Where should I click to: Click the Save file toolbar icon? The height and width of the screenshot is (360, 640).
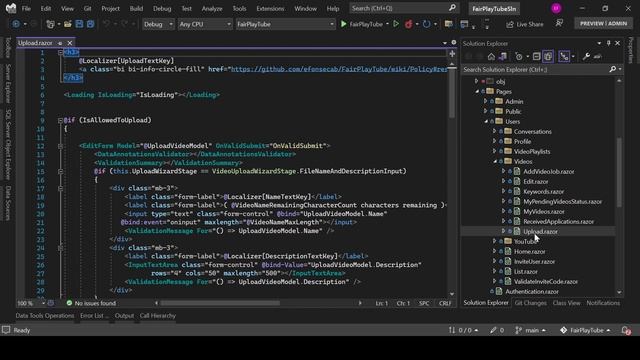point(79,24)
